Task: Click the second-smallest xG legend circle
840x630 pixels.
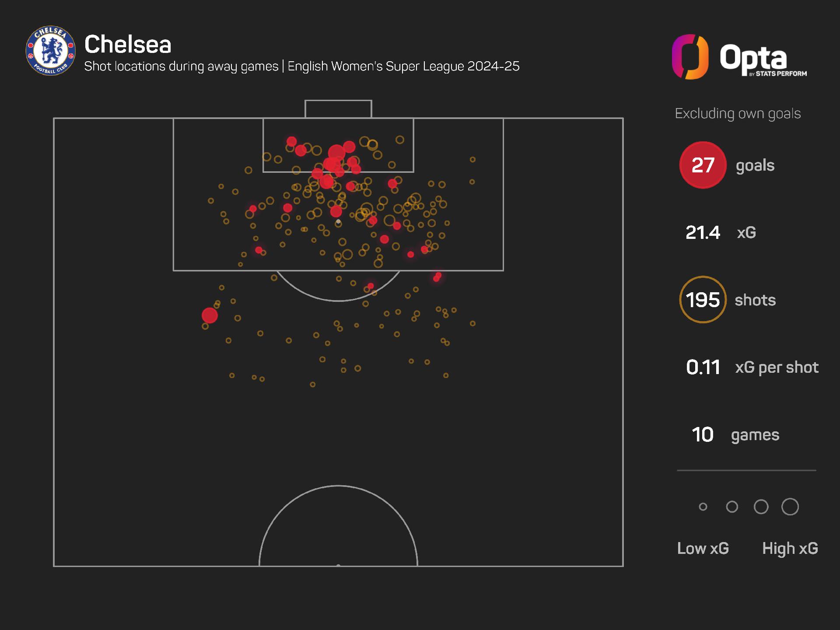Action: pyautogui.click(x=732, y=507)
